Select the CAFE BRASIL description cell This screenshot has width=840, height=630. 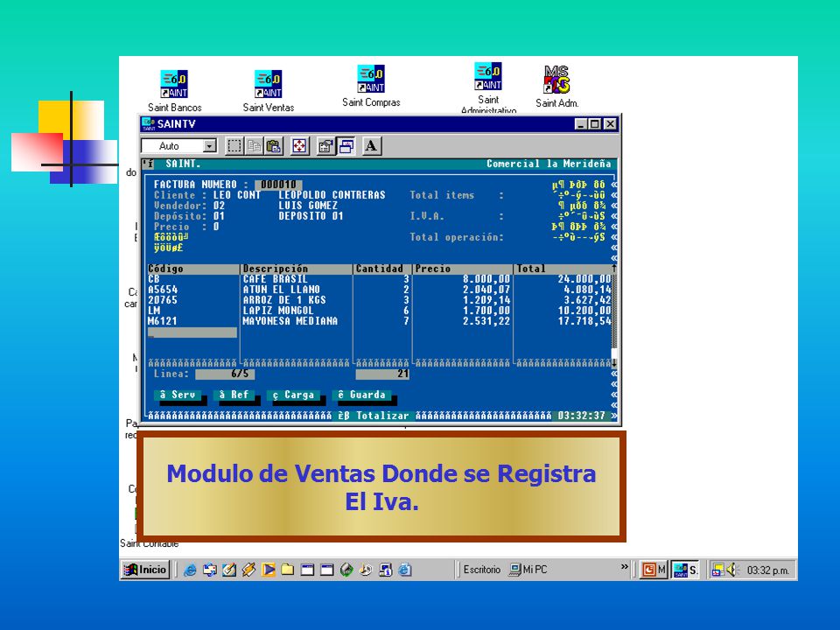click(276, 279)
